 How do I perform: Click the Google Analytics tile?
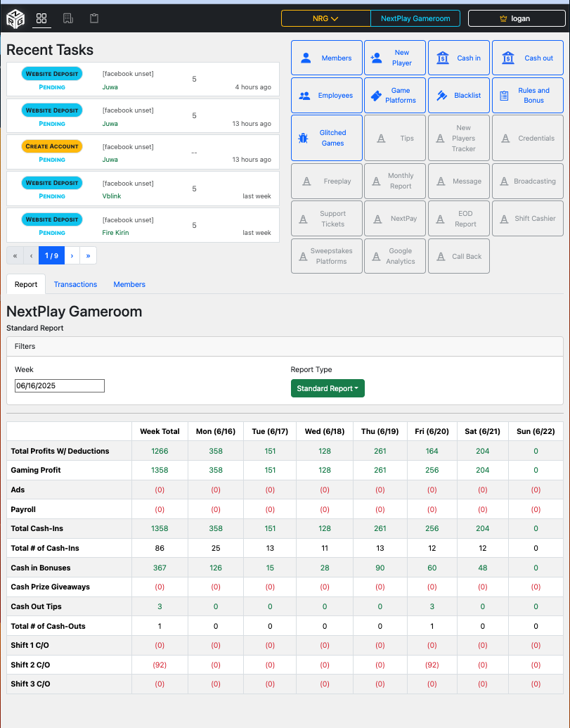pyautogui.click(x=395, y=256)
